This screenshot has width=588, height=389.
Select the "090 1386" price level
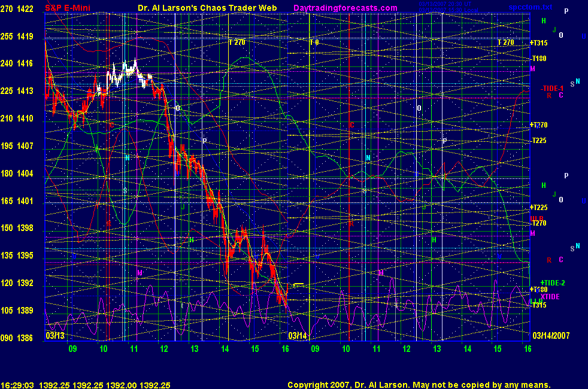(x=17, y=338)
